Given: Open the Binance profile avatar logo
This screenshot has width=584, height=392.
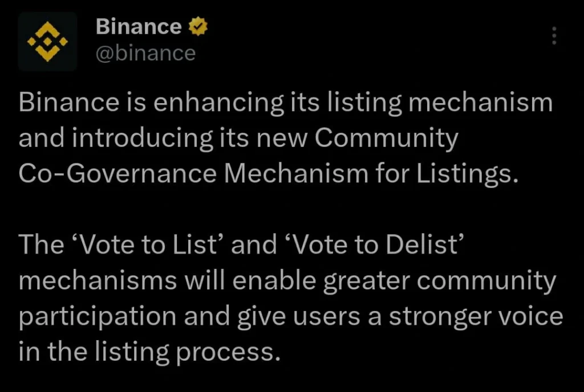Looking at the screenshot, I should [x=47, y=41].
